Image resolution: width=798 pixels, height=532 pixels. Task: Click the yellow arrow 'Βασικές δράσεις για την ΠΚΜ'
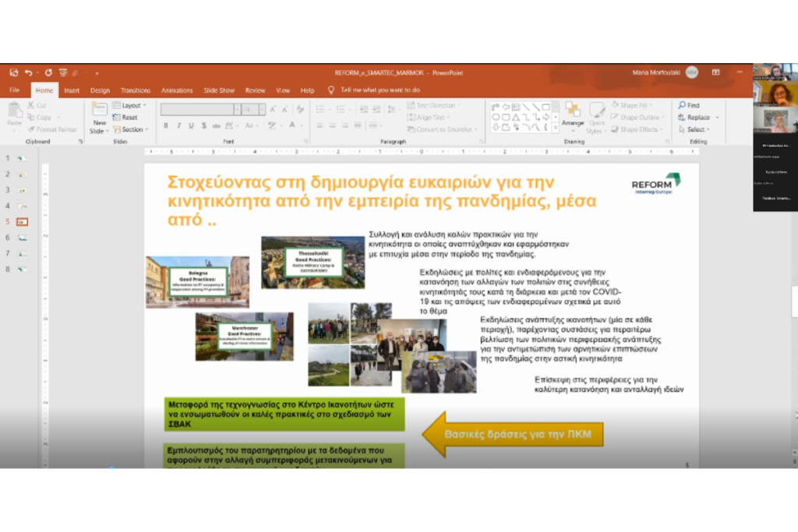[x=514, y=434]
